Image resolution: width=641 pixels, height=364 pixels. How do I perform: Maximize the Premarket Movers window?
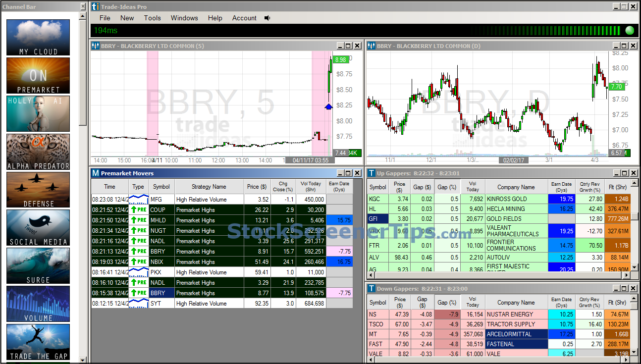point(348,173)
